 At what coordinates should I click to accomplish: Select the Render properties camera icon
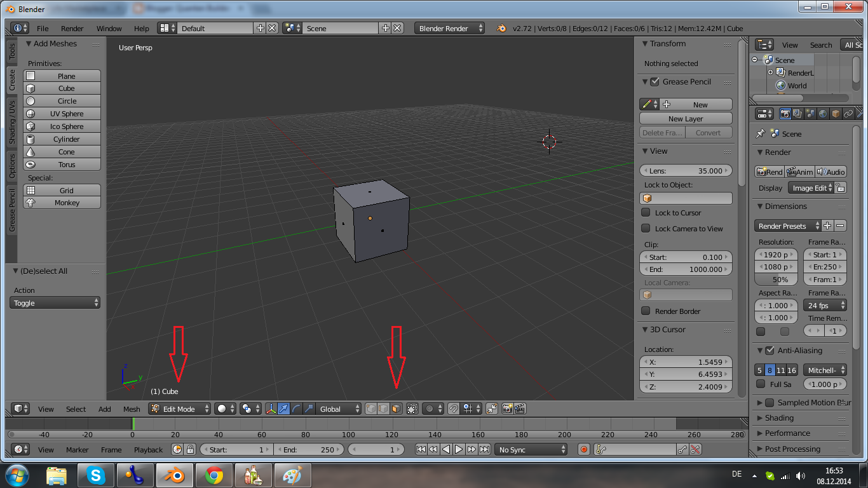(x=785, y=114)
